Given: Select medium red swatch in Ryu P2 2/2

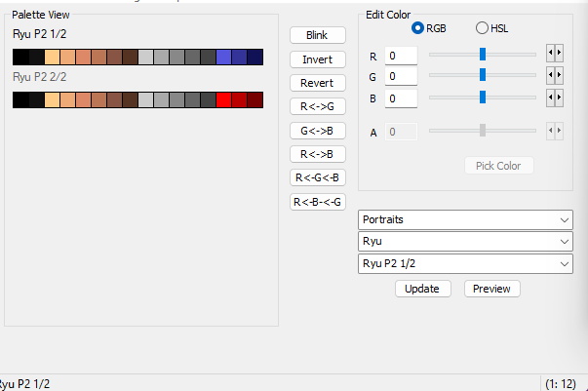Looking at the screenshot, I should point(239,100).
